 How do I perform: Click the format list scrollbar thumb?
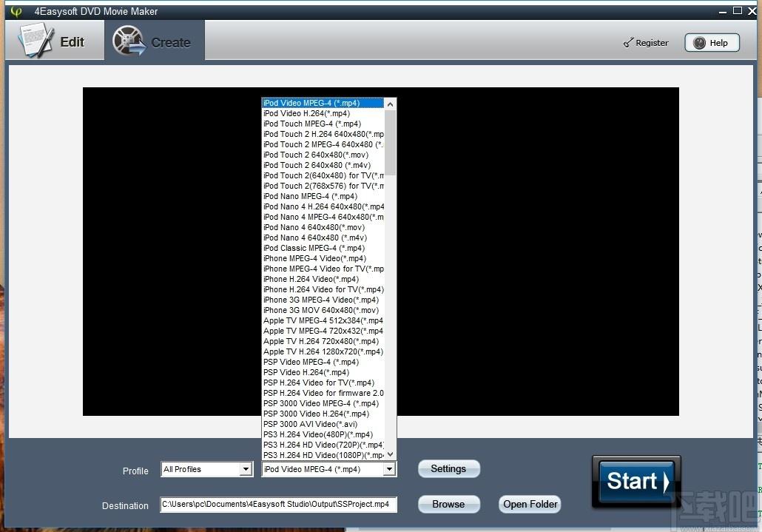pos(390,142)
